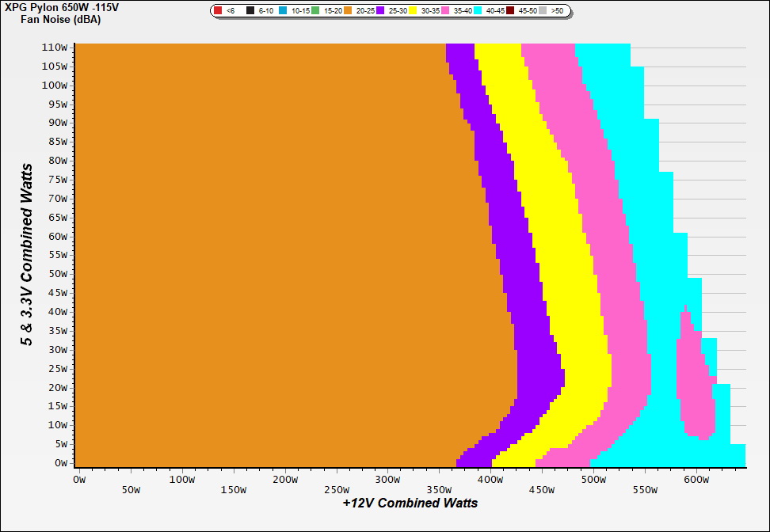Screen dimensions: 770x532
Task: Click the black 6-10 dBA legend swatch
Action: tap(250, 11)
